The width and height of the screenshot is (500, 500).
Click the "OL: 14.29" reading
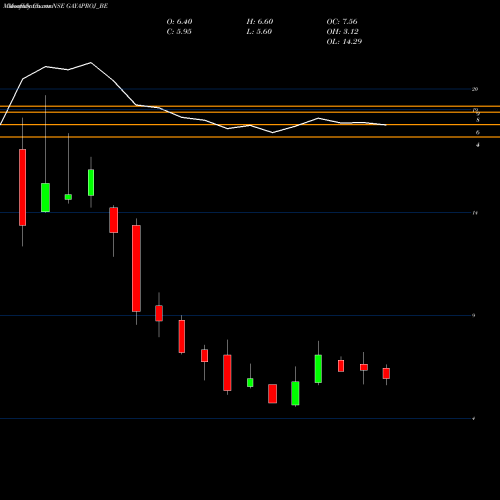point(344,41)
